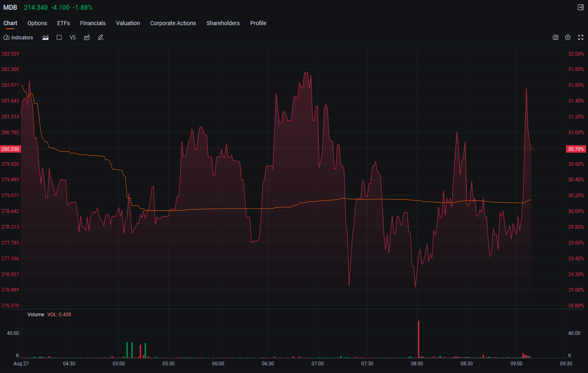This screenshot has height=373, width=588.
Task: Click the MDB ticker symbol
Action: [10, 8]
